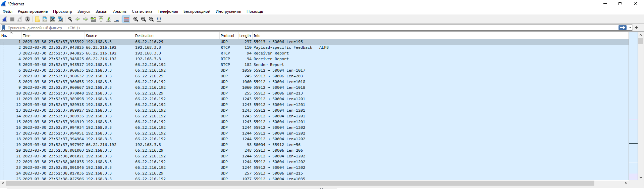Screen dimensions: 644x189
Task: Start capture with the shark fin icon
Action: click(x=4, y=19)
